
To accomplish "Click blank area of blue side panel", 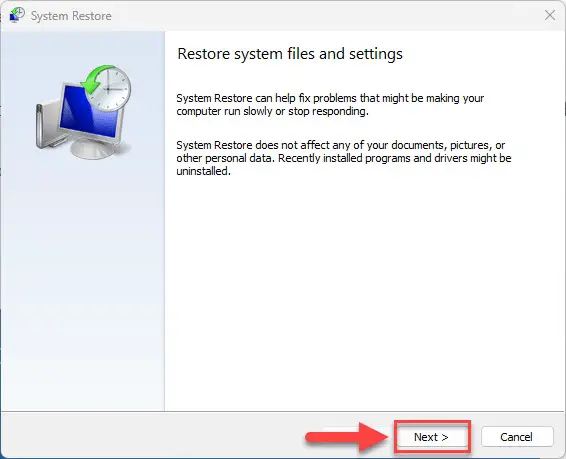I will point(82,289).
